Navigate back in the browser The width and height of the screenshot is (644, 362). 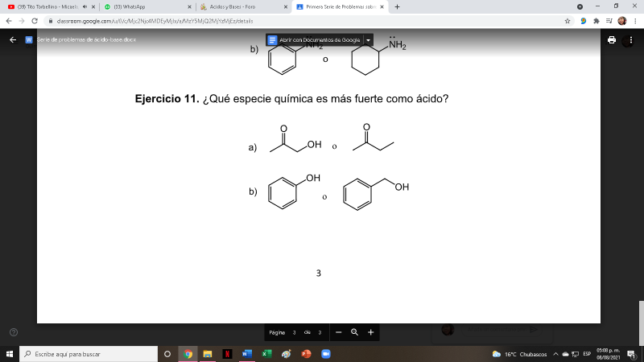pos(9,21)
